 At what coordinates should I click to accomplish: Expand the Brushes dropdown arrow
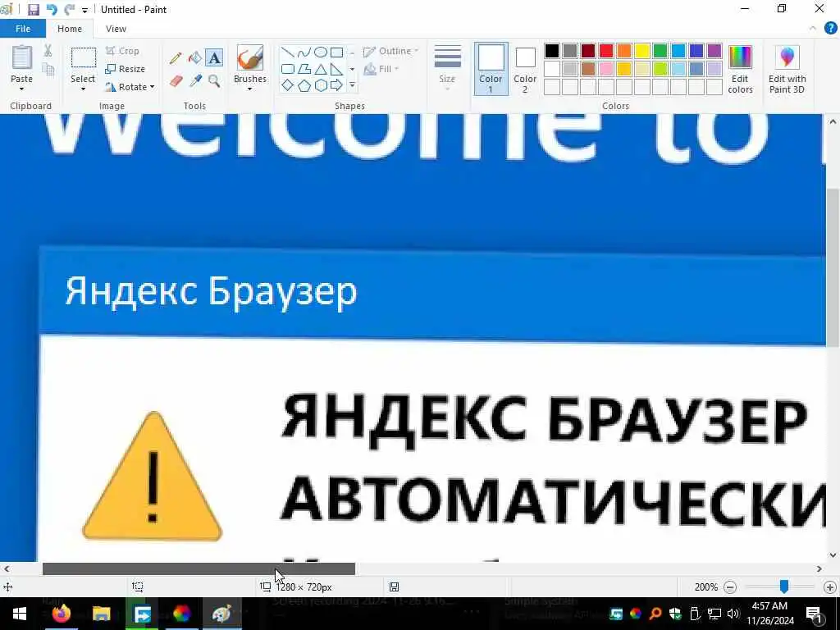pyautogui.click(x=249, y=89)
